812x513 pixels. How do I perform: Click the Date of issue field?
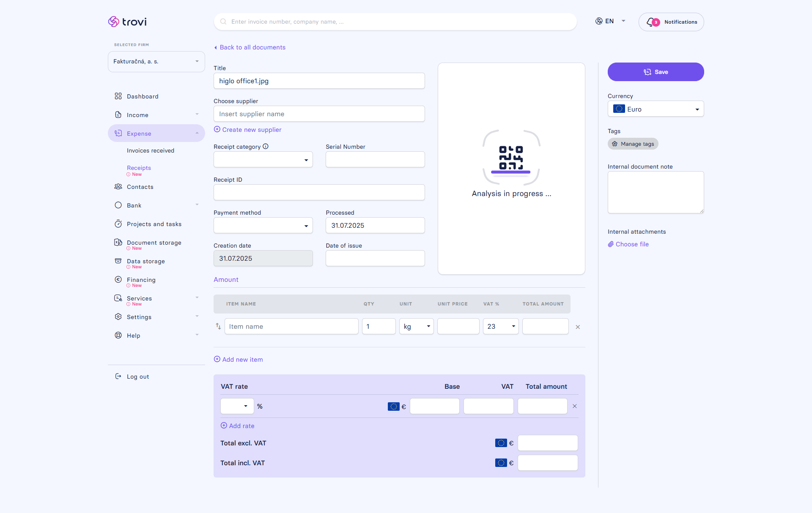tap(375, 258)
